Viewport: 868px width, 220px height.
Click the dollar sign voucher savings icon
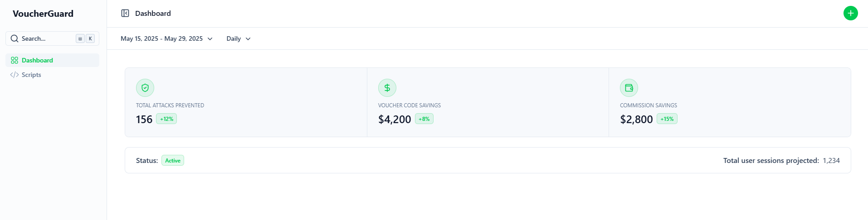click(x=387, y=88)
